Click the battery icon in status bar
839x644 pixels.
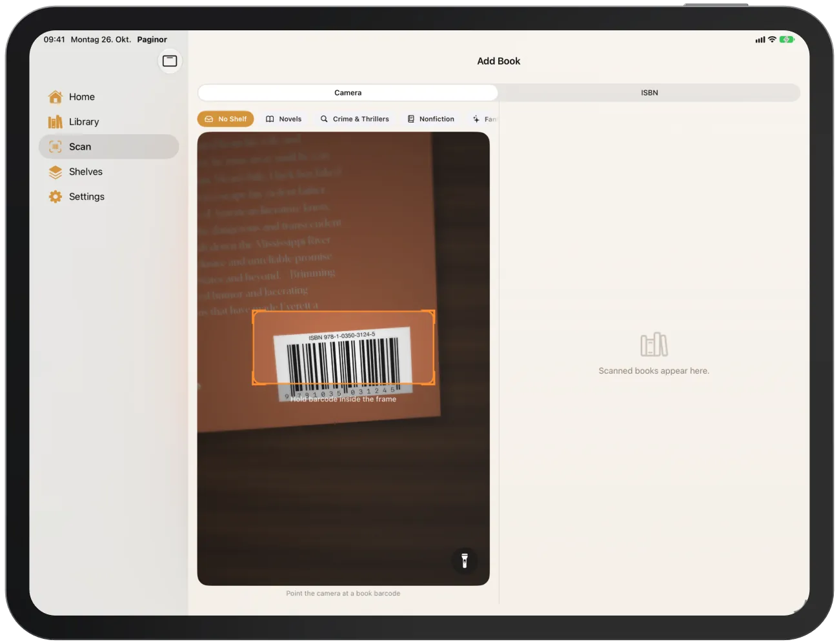point(787,39)
